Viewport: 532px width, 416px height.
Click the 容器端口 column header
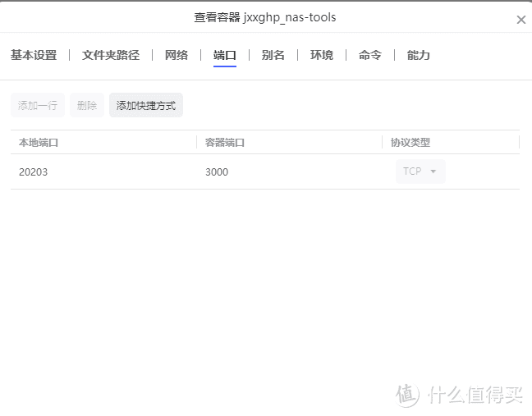pyautogui.click(x=225, y=143)
